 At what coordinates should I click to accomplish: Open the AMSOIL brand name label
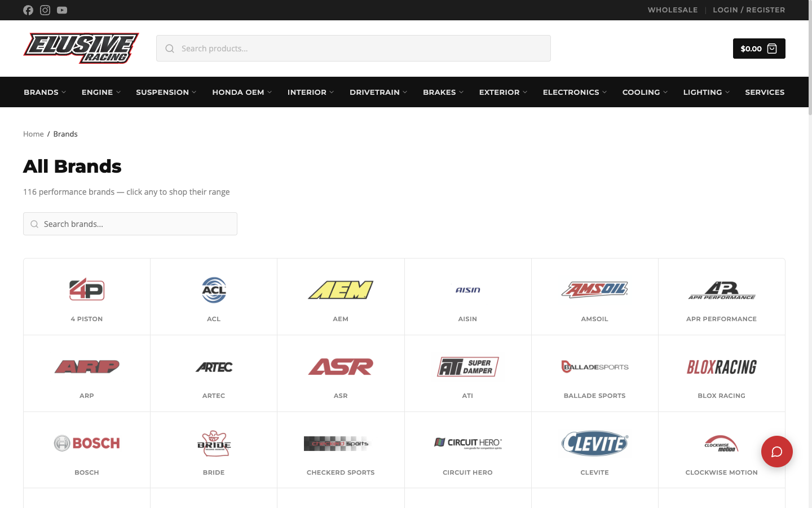pos(595,319)
